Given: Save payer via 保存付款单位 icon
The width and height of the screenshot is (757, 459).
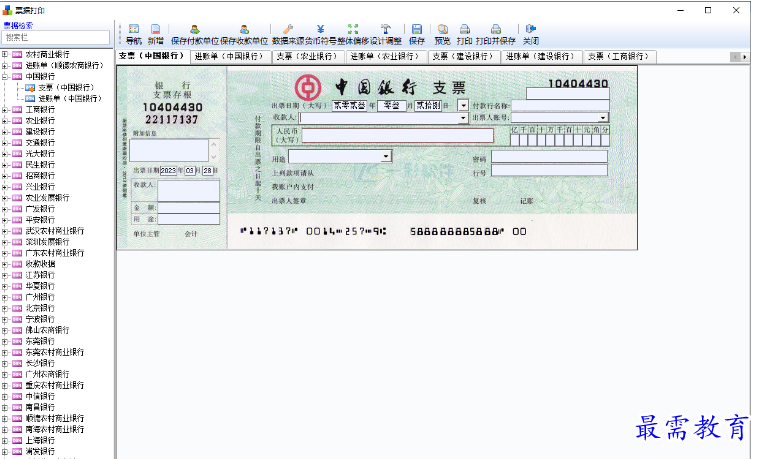Looking at the screenshot, I should (195, 29).
